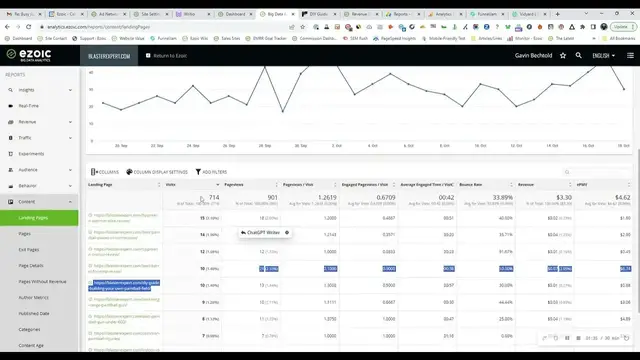Click the ChatGPT Writer popup settings gear
The image size is (640, 360).
[287, 232]
